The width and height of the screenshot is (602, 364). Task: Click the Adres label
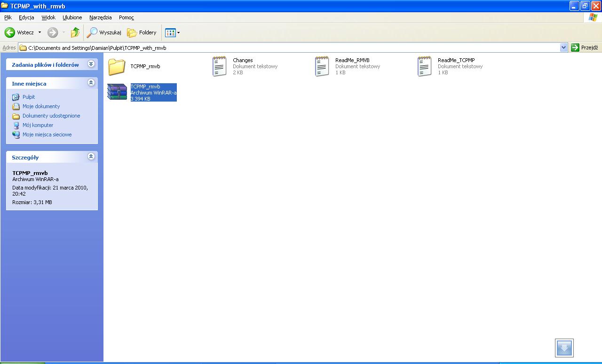9,47
